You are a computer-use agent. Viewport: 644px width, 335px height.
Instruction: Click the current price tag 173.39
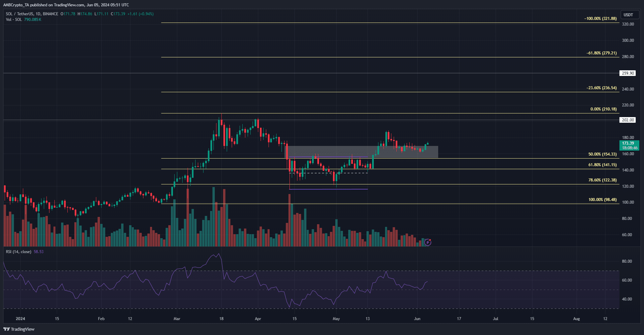click(629, 145)
